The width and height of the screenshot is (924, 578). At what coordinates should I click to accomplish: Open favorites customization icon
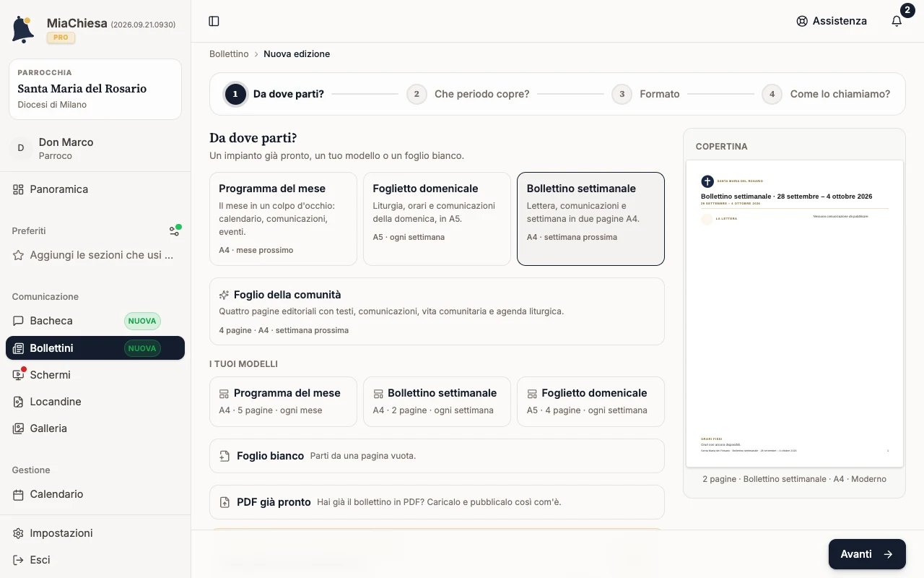coord(175,230)
